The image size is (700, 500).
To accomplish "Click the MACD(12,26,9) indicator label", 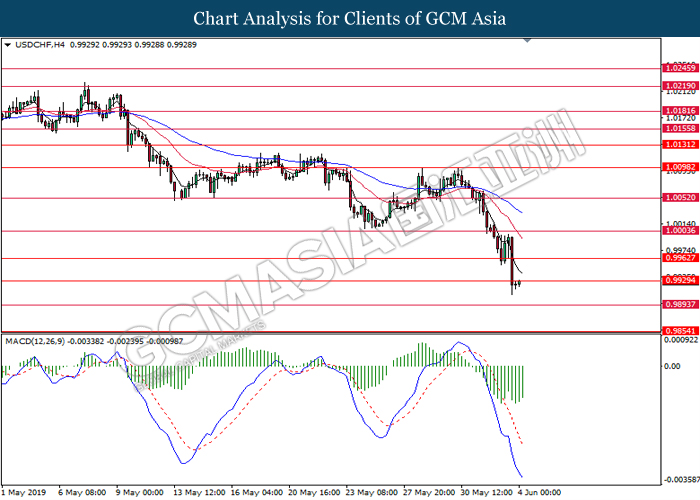I will click(35, 341).
